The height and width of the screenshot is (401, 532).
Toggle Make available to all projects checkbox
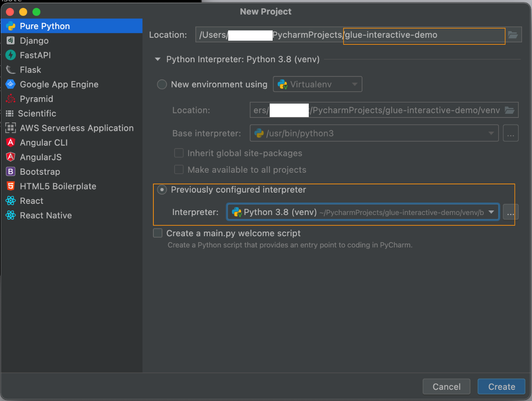179,170
